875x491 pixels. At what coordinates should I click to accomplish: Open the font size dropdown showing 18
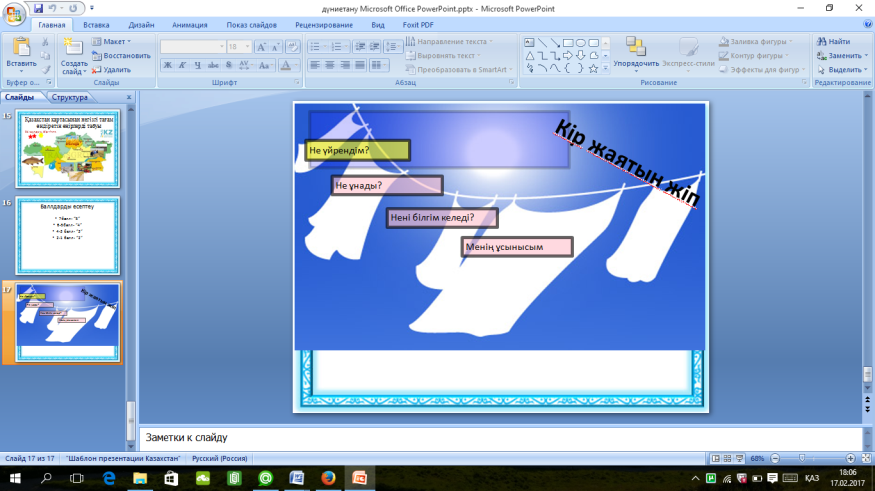click(247, 47)
